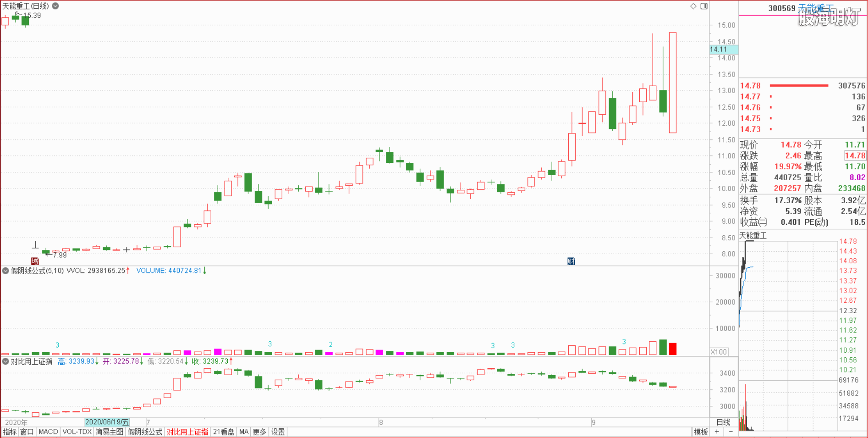Select the 简易主图 tab

click(110, 432)
